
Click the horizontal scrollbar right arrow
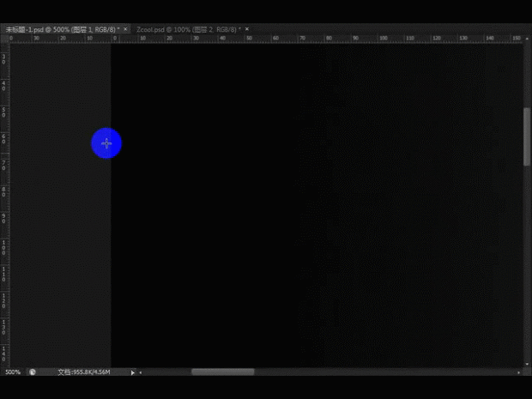pos(518,372)
